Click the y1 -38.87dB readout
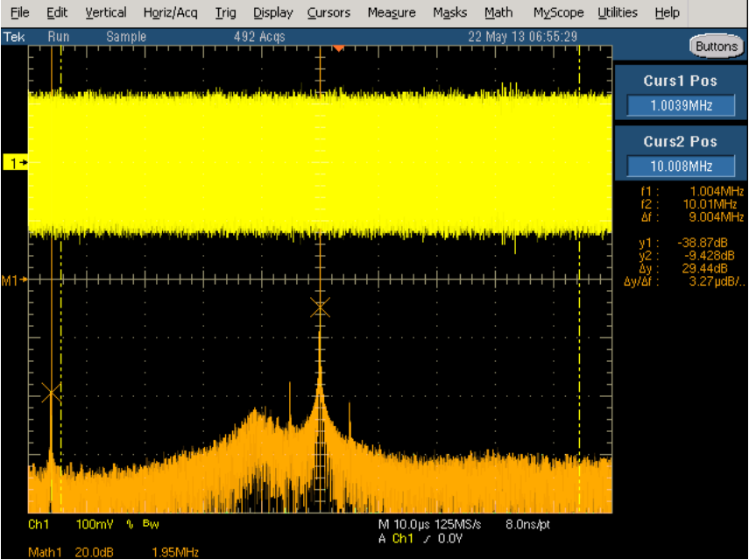 pos(683,243)
